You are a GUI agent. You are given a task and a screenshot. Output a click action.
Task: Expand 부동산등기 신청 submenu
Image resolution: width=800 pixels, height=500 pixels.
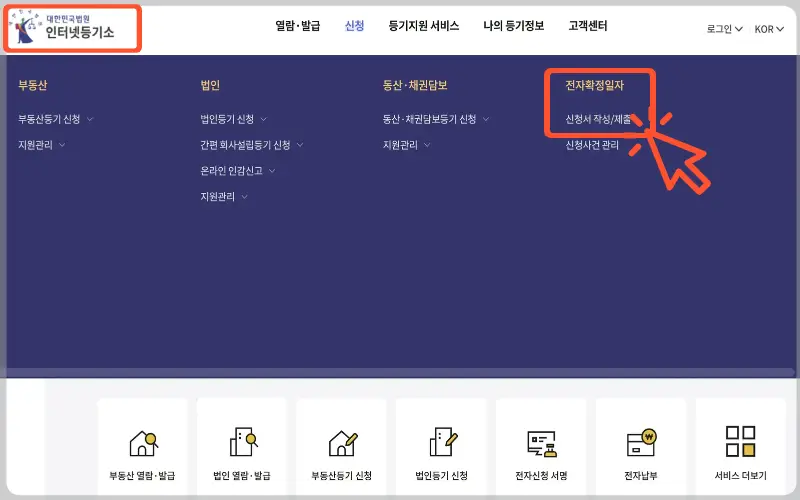56,119
